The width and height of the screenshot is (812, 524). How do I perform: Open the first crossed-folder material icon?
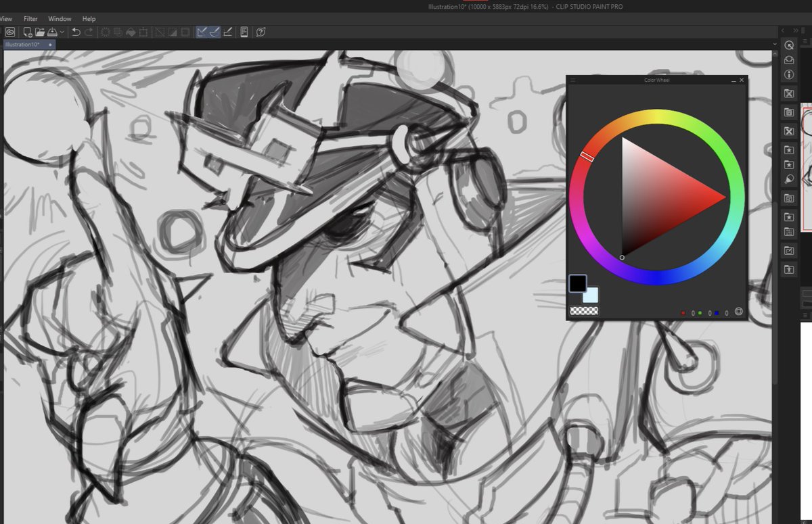pos(788,93)
